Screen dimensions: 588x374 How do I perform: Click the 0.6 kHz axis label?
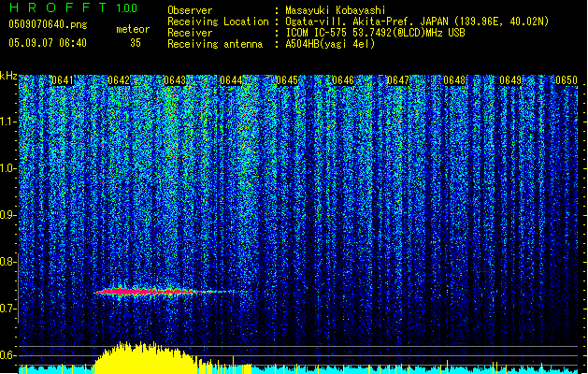tap(8, 355)
